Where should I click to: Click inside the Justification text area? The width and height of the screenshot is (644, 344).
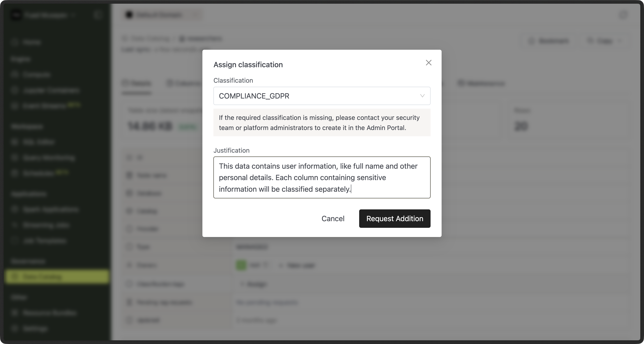click(x=321, y=177)
